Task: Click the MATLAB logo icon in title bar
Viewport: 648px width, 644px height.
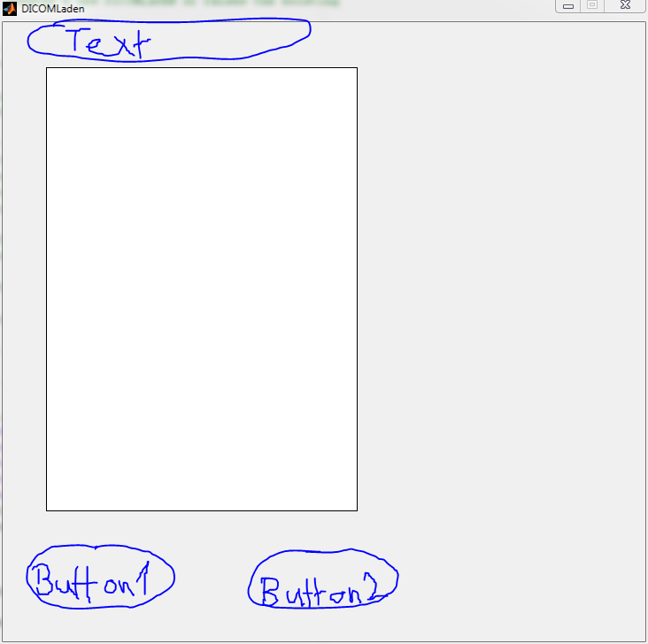Action: coord(10,9)
